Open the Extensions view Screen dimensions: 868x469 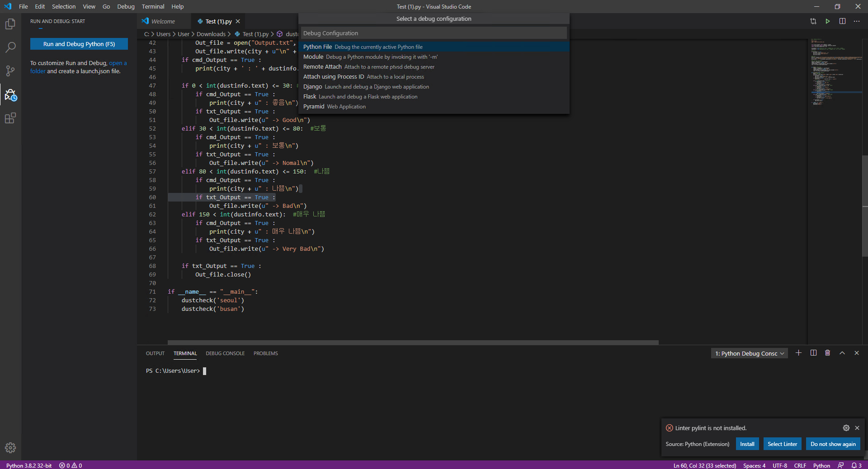pyautogui.click(x=10, y=118)
